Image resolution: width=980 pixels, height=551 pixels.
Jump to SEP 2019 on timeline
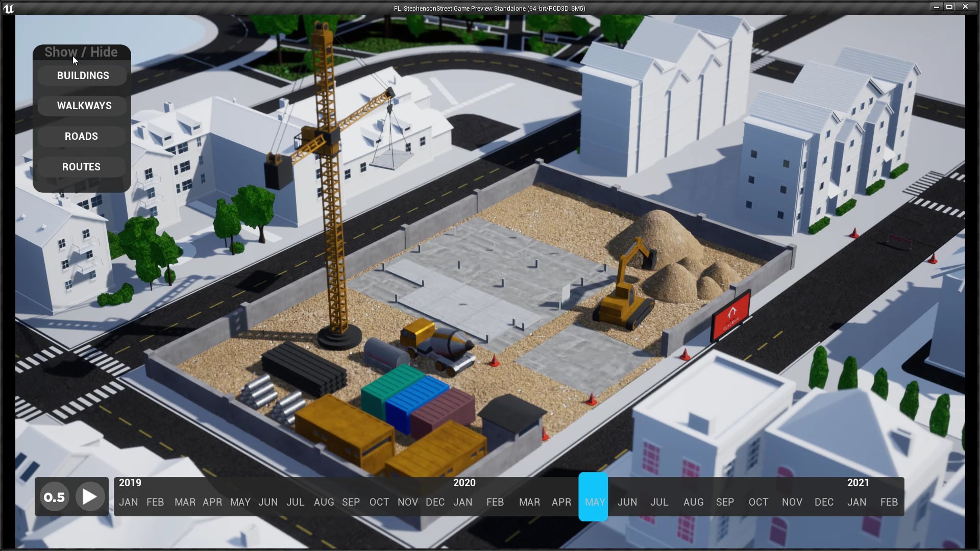tap(351, 502)
